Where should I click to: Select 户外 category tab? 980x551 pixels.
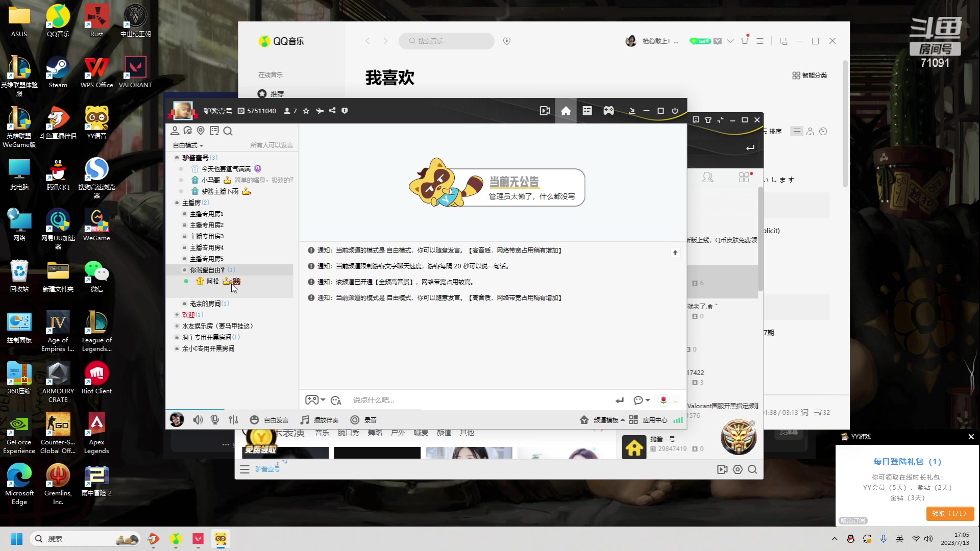point(398,433)
